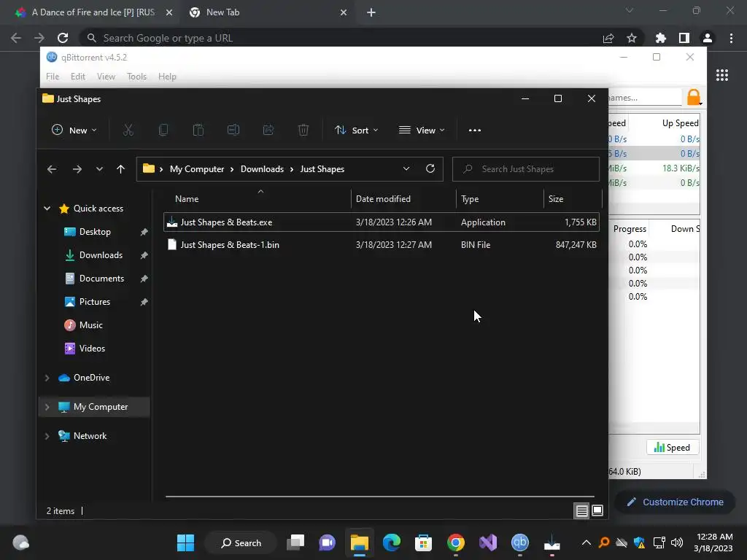Expand the address bar history dropdown
This screenshot has height=560, width=747.
click(406, 168)
